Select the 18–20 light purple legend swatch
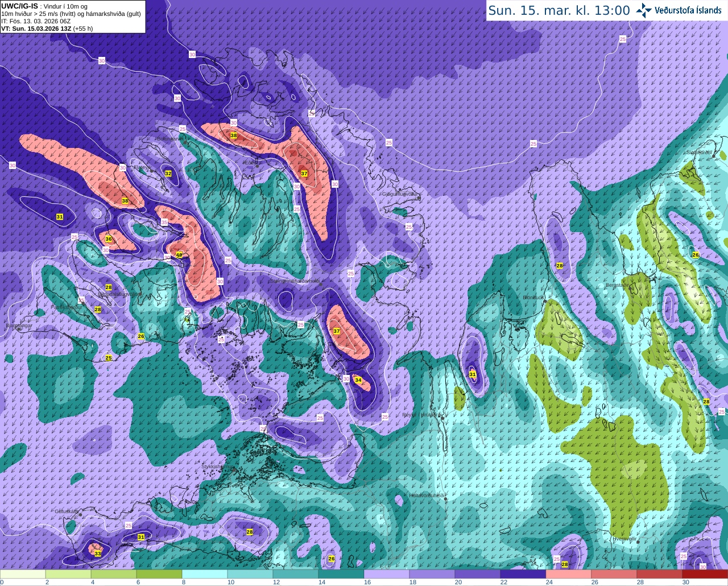The image size is (728, 586). [432, 574]
